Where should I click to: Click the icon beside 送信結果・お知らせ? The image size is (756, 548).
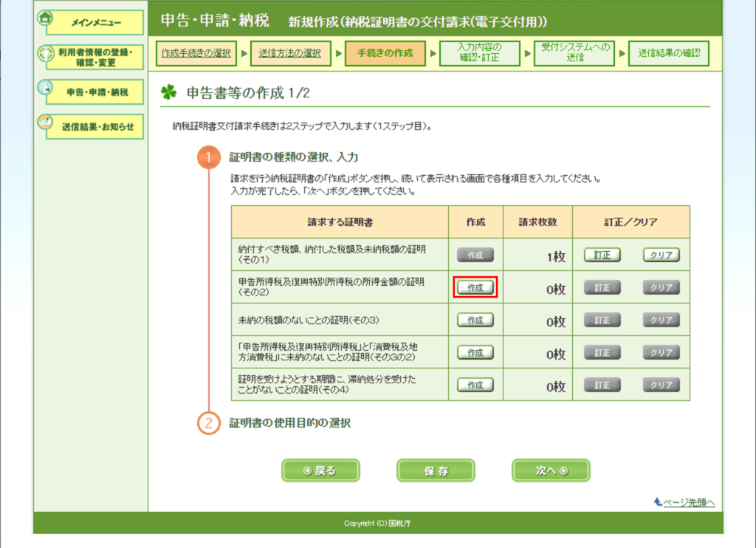pos(44,122)
